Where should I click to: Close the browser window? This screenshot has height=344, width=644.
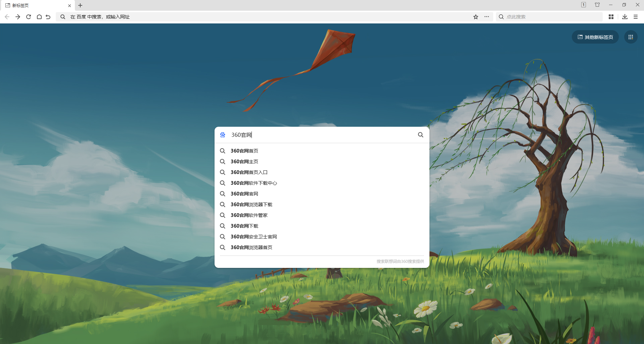[637, 5]
